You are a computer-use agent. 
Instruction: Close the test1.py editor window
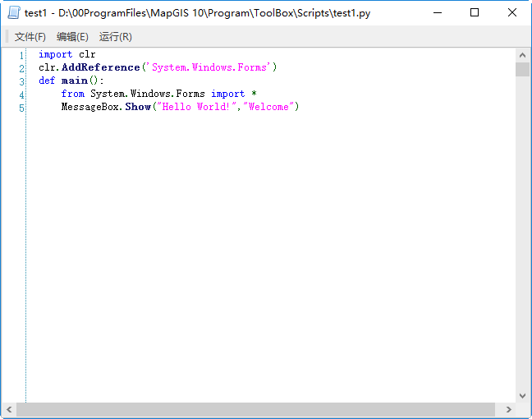pyautogui.click(x=512, y=12)
